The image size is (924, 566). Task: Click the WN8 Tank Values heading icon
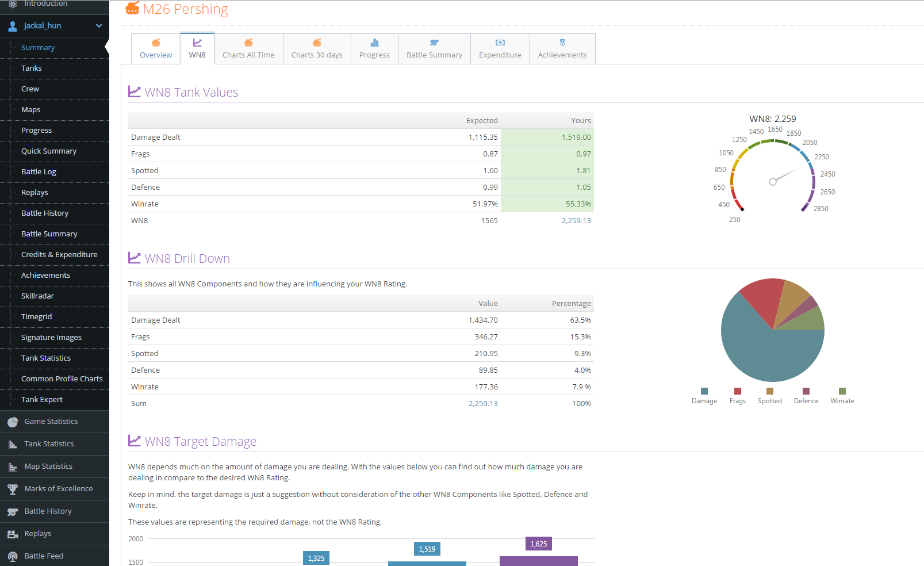pyautogui.click(x=135, y=91)
